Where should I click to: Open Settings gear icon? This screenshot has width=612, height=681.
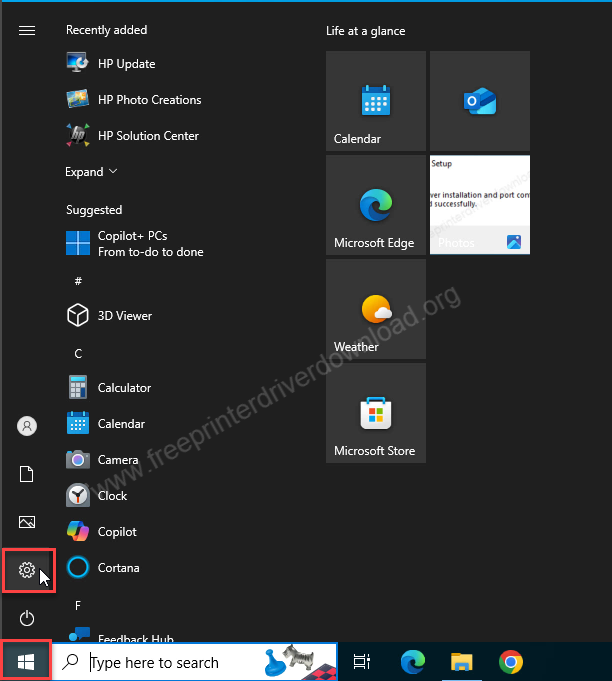tap(27, 570)
